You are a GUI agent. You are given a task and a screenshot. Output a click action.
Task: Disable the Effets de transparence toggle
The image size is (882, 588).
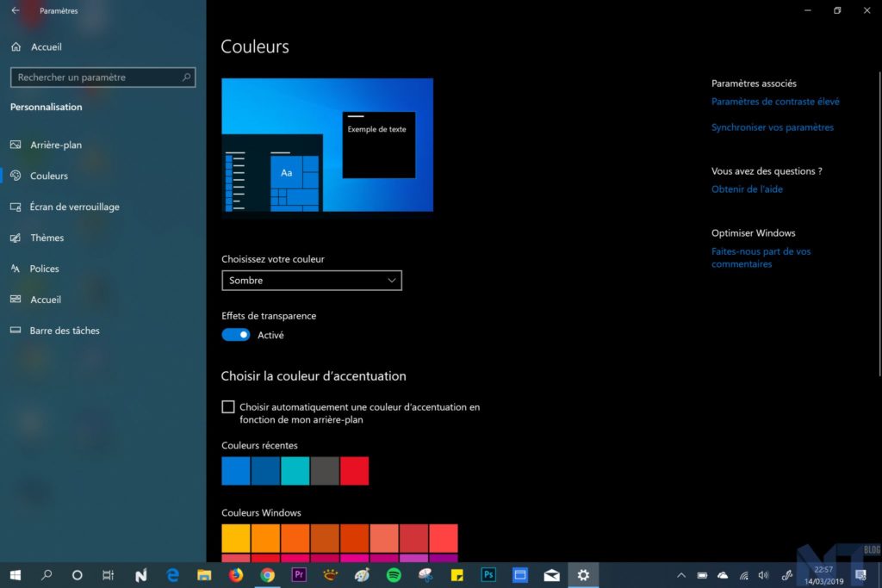tap(235, 334)
